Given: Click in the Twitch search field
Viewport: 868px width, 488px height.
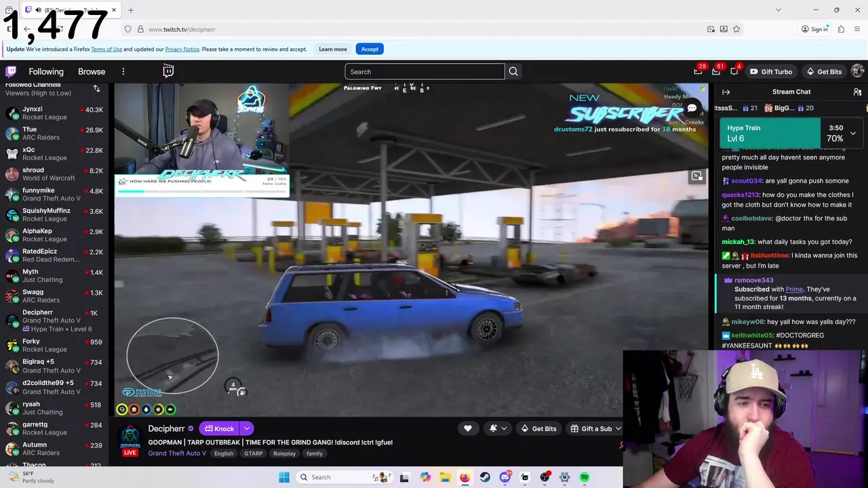Looking at the screenshot, I should [x=425, y=72].
